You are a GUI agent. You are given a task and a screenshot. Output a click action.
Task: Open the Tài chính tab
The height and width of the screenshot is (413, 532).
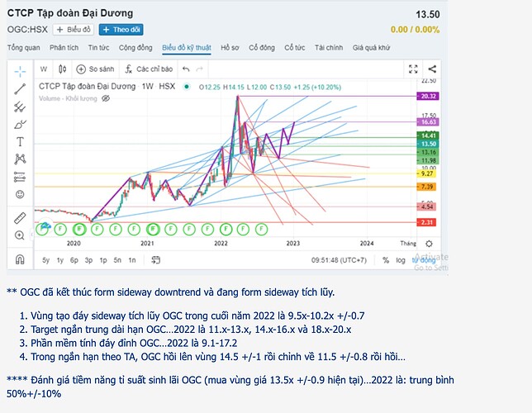tap(329, 48)
